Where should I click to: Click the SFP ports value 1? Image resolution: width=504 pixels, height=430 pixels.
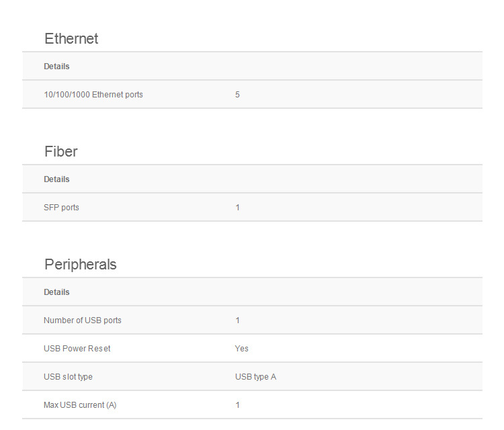(237, 208)
